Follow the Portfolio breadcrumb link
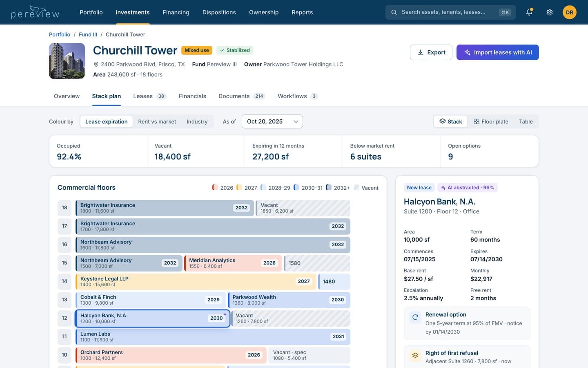The image size is (588, 368). [60, 34]
